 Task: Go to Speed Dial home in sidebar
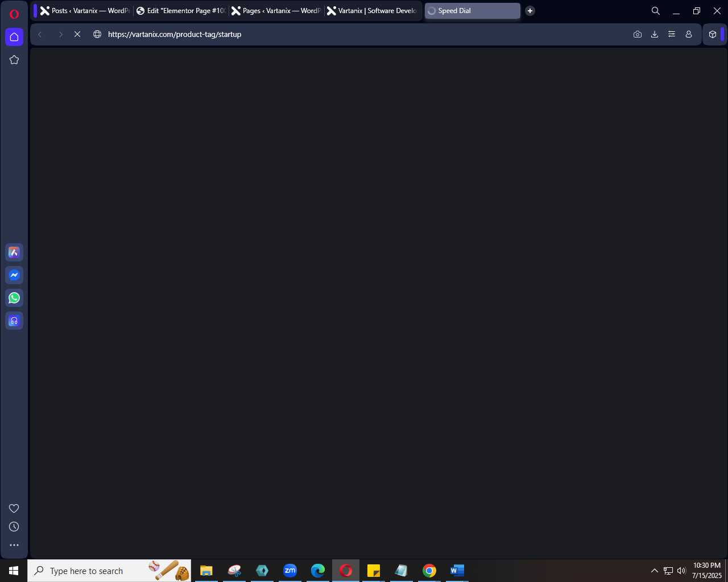click(x=14, y=37)
